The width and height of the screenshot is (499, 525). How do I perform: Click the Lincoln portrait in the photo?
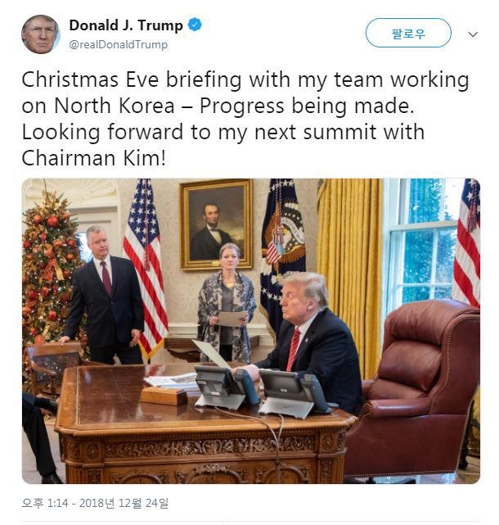[x=216, y=224]
